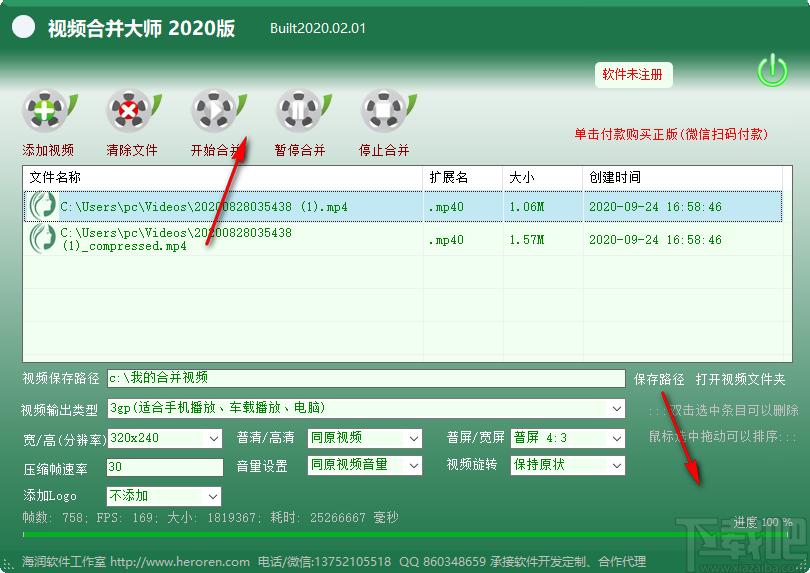
Task: Open the output folder via 打开视频文件夹
Action: tap(740, 379)
